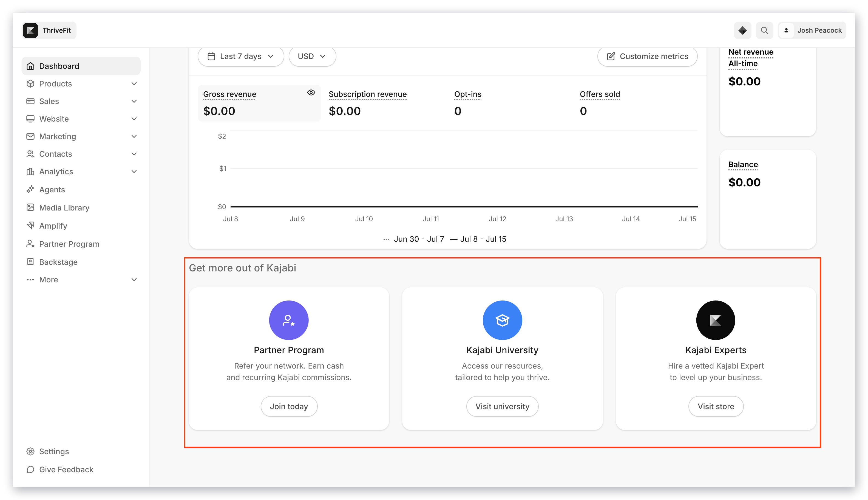Click the Balance label
Screen dimensions: 868x500
coord(743,164)
